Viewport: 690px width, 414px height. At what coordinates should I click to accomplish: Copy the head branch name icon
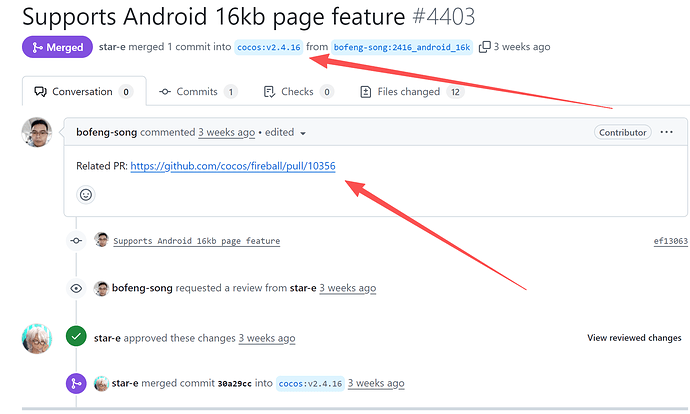coord(485,47)
